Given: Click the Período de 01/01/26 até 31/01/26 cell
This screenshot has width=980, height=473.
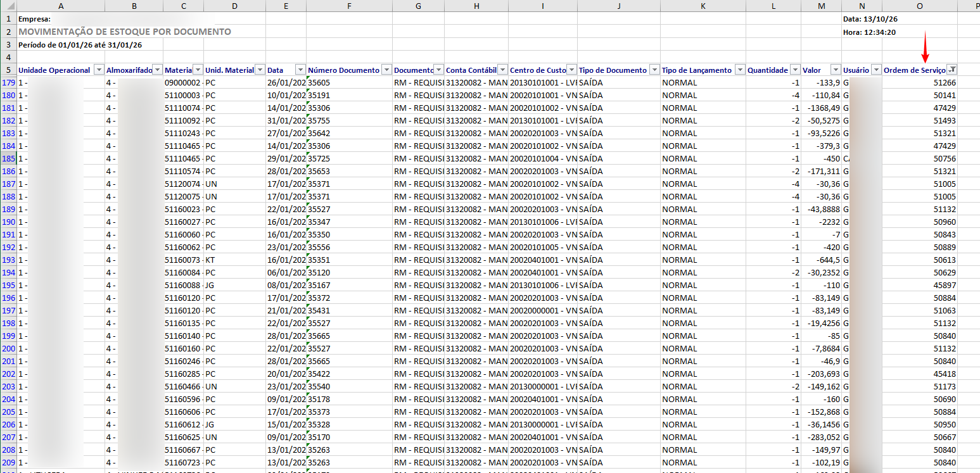Looking at the screenshot, I should [80, 45].
